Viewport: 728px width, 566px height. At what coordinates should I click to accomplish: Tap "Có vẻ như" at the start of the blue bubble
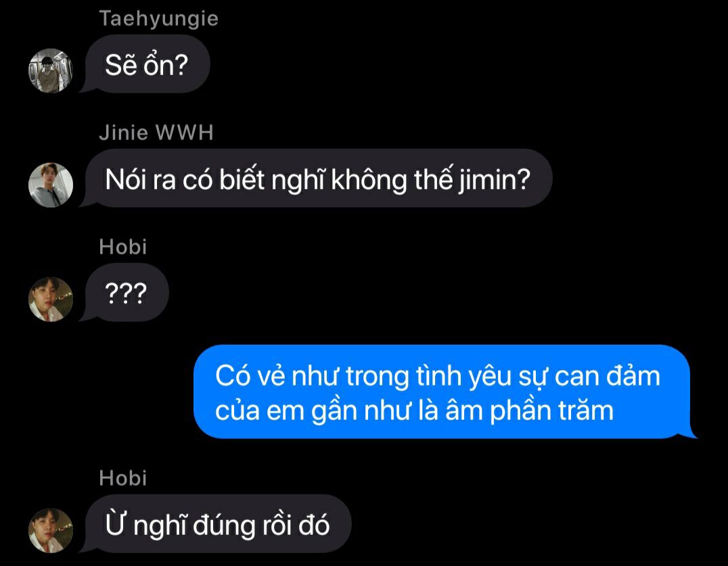click(x=277, y=376)
